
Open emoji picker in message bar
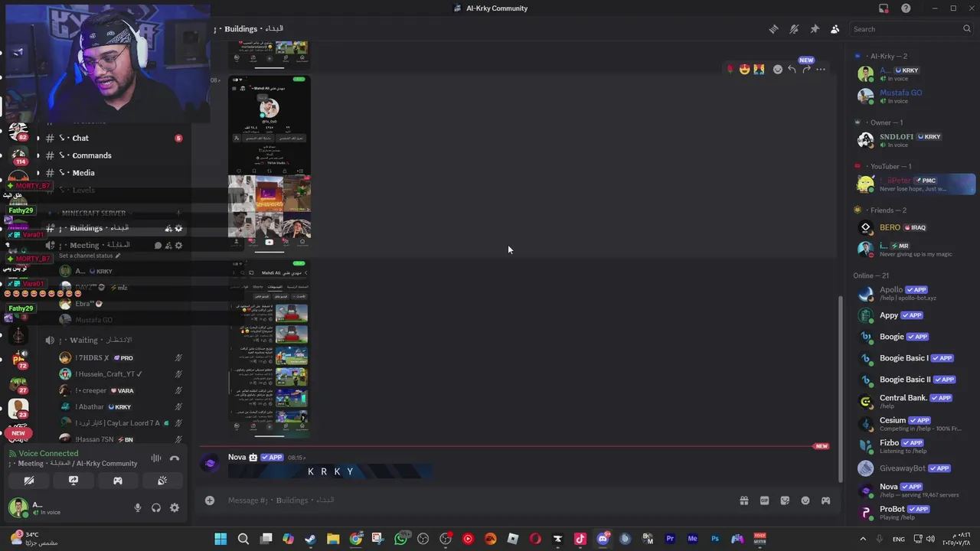(805, 500)
